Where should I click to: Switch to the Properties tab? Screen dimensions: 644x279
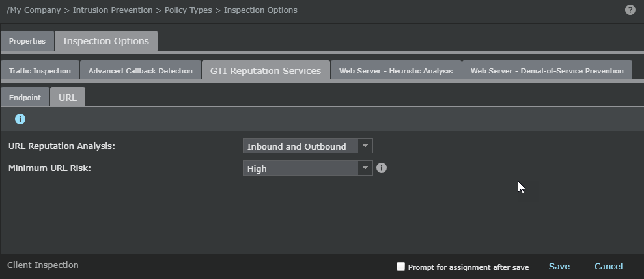[x=27, y=41]
